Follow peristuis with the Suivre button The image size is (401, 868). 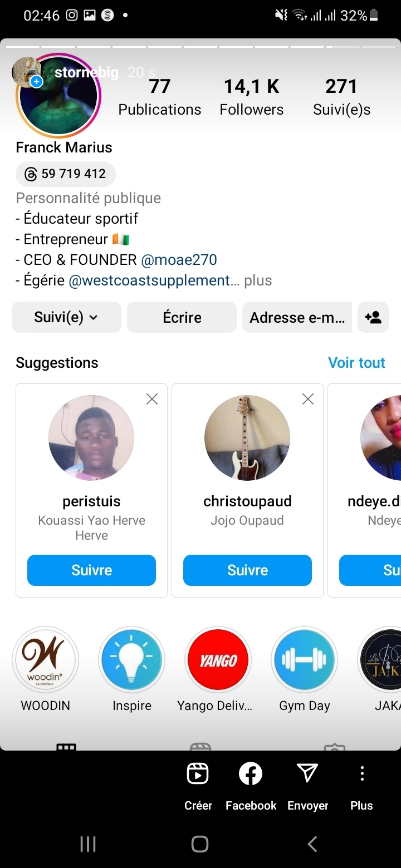91,570
